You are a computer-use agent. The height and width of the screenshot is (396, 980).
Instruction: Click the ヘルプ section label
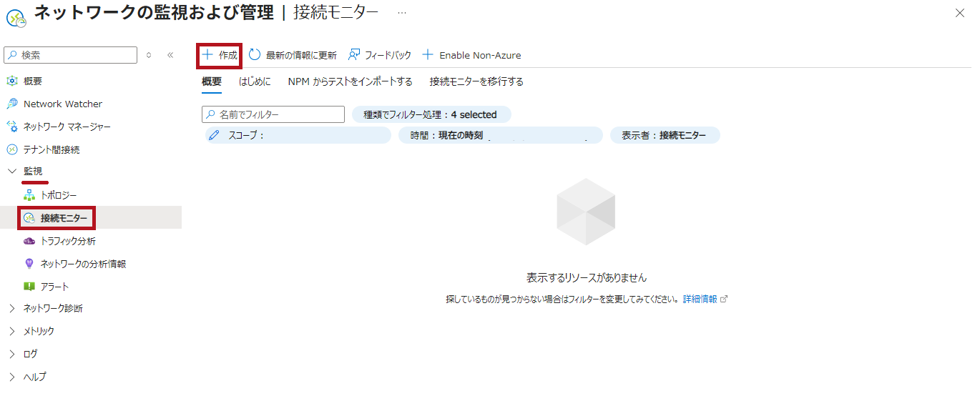(35, 377)
